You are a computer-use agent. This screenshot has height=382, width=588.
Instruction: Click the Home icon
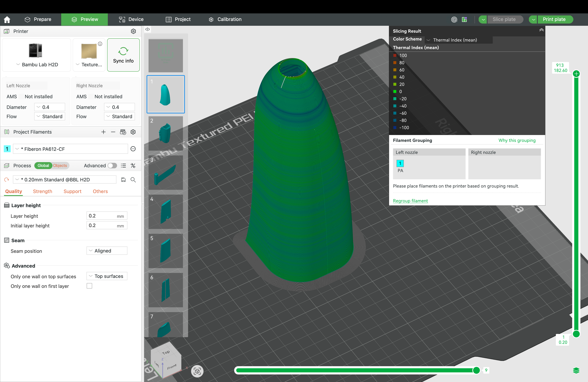7,19
